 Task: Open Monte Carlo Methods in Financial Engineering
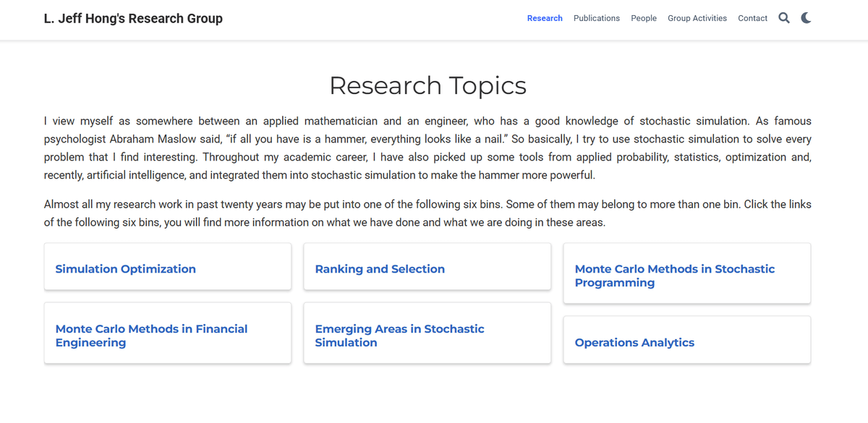pyautogui.click(x=151, y=336)
